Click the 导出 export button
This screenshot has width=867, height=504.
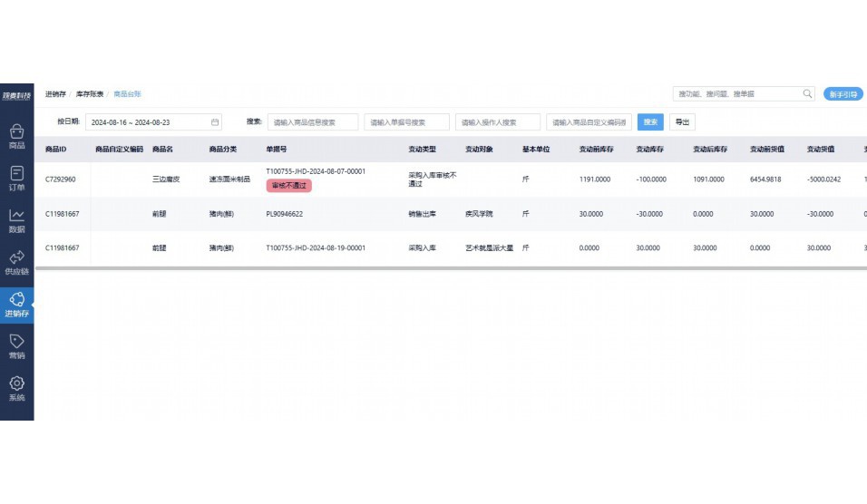coord(682,121)
